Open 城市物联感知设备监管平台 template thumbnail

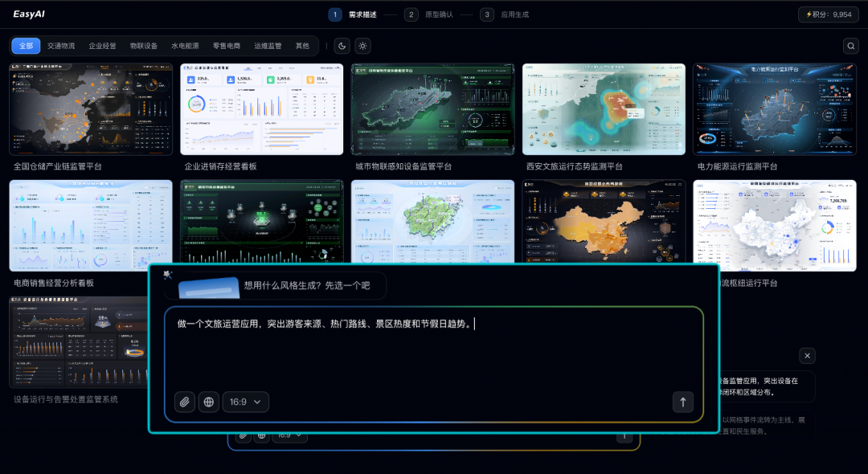coord(433,109)
